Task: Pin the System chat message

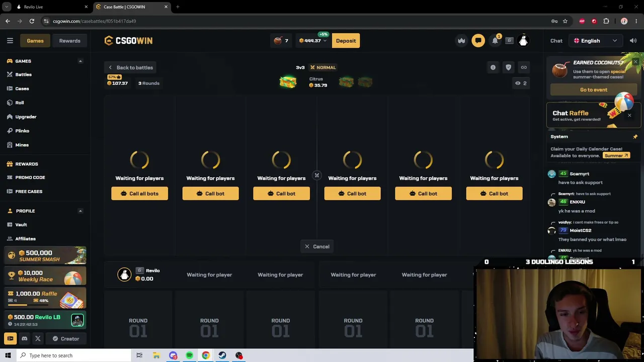Action: [x=635, y=137]
